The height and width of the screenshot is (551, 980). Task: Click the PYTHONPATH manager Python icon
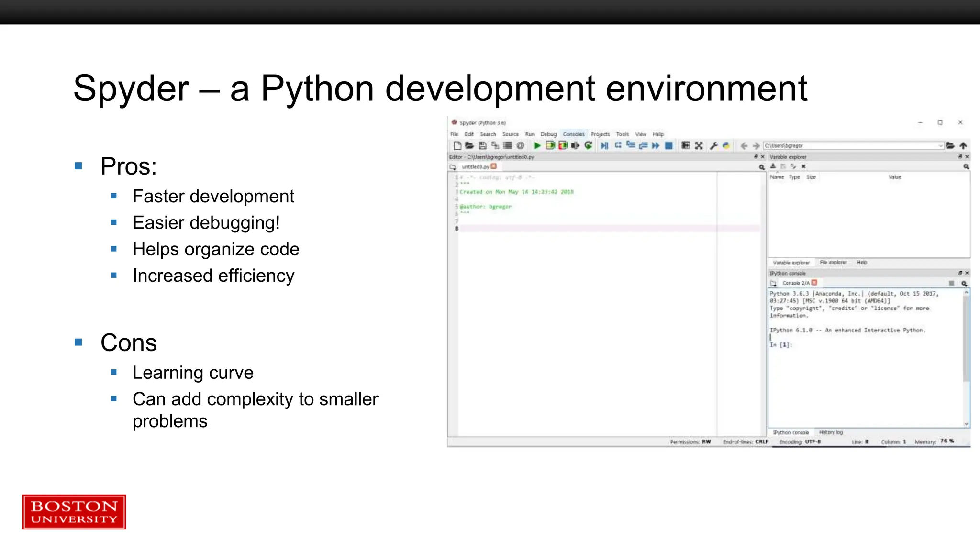click(726, 146)
